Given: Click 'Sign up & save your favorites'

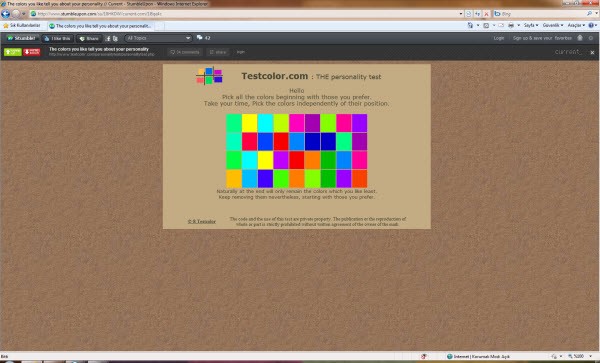Looking at the screenshot, I should point(542,38).
